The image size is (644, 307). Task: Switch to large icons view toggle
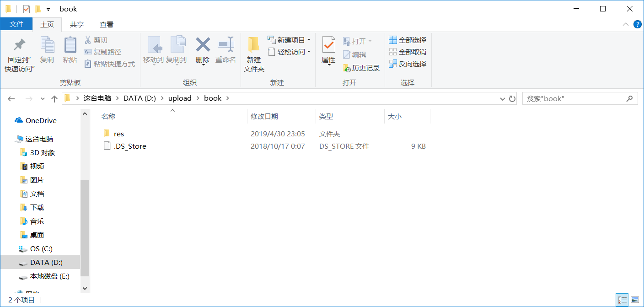(x=635, y=299)
